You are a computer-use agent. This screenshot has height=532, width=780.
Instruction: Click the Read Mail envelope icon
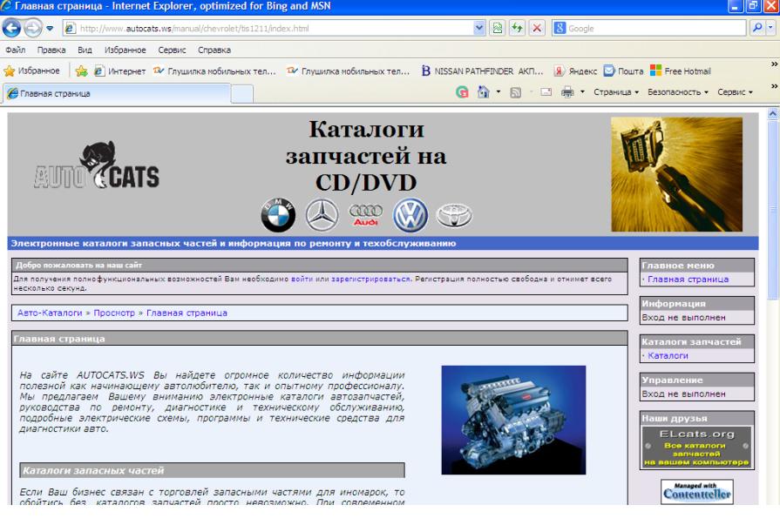coord(546,92)
